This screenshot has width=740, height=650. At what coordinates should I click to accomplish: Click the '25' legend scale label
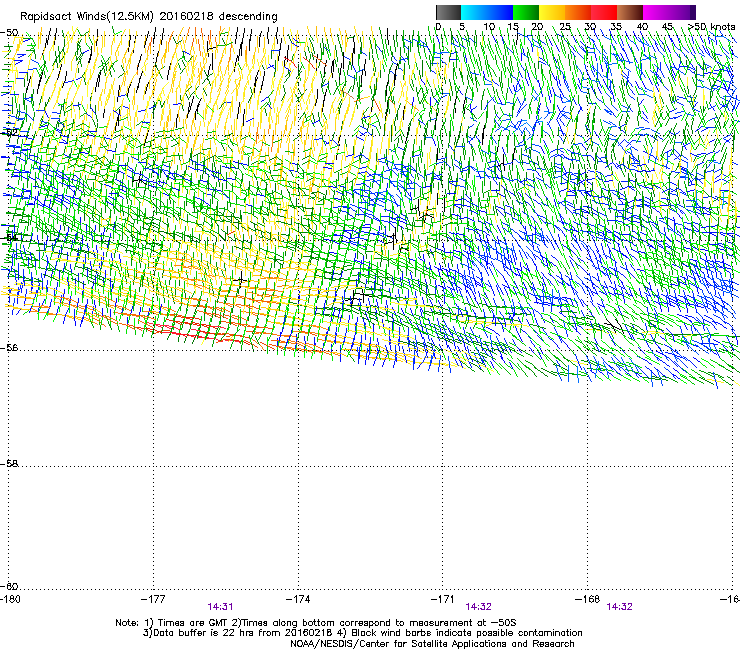(565, 27)
